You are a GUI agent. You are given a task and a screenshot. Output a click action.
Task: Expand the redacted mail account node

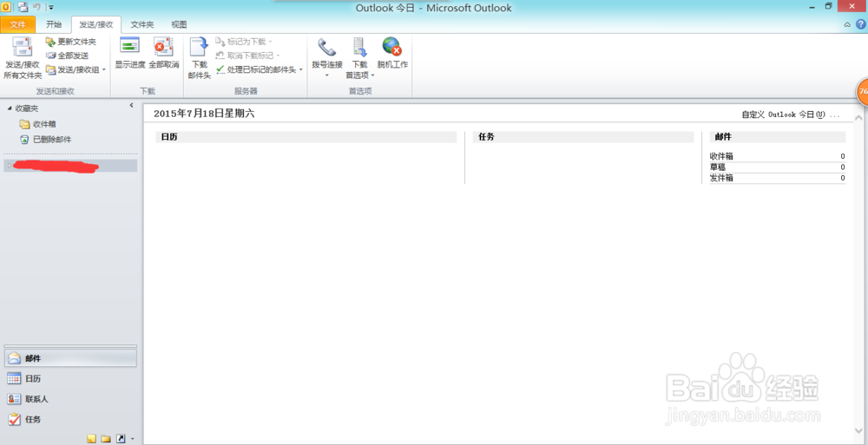coord(10,166)
